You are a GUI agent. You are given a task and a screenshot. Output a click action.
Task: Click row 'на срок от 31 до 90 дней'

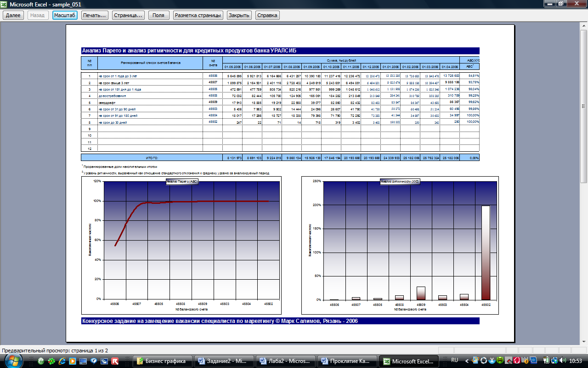pyautogui.click(x=280, y=109)
